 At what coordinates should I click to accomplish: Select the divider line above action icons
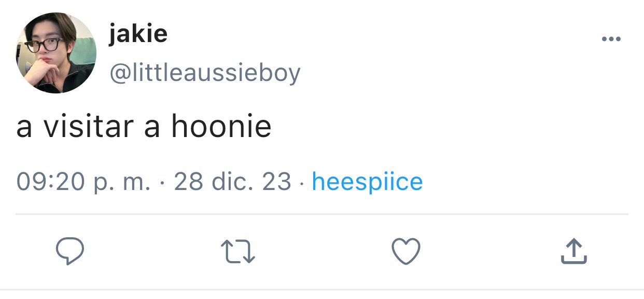click(322, 214)
